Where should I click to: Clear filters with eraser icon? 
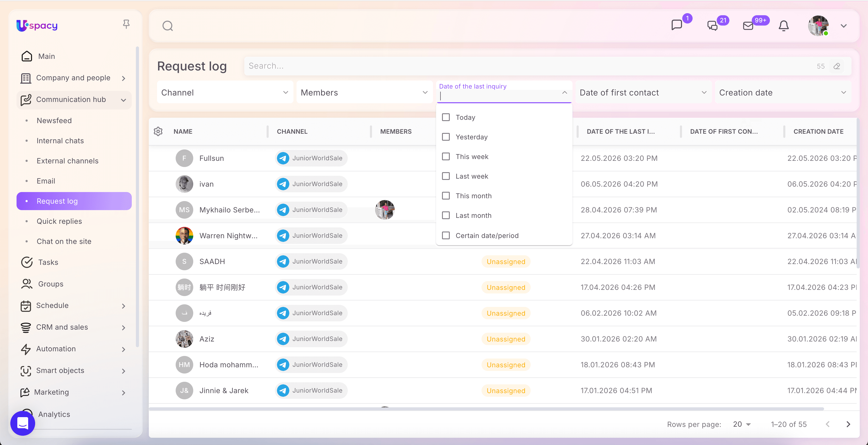(837, 66)
